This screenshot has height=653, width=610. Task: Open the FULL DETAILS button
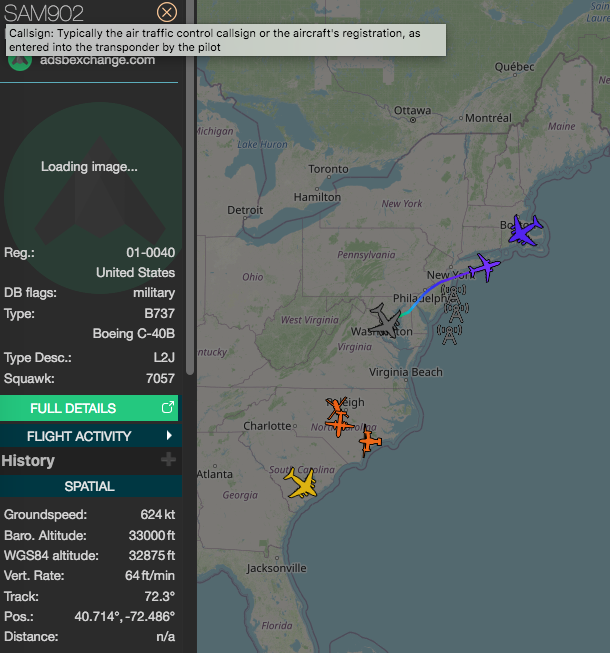[x=89, y=408]
